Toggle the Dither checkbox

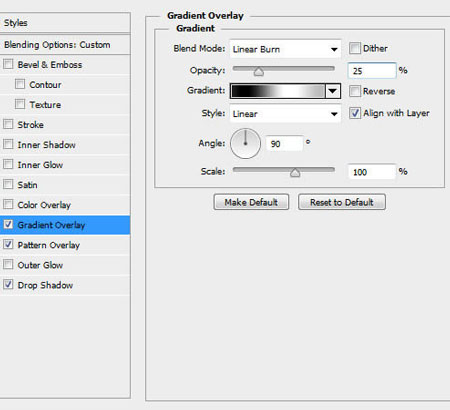tap(355, 48)
